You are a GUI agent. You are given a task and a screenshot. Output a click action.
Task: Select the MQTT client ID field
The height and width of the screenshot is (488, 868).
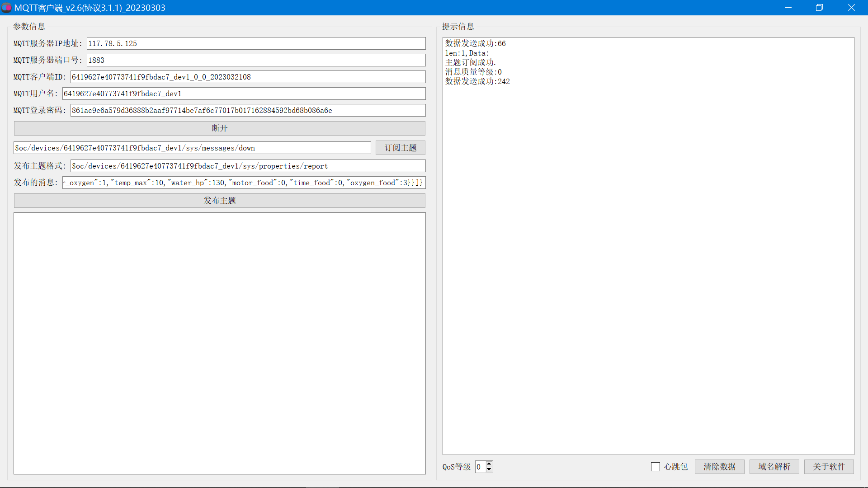tap(248, 77)
